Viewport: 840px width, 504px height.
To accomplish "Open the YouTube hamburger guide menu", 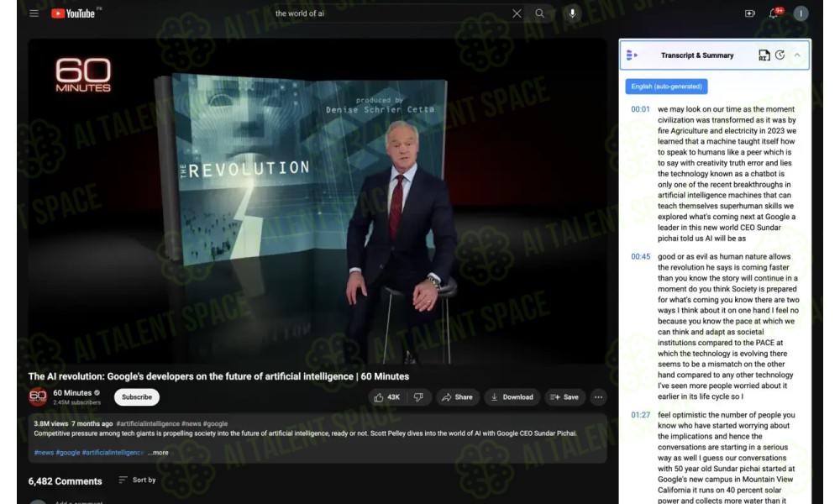I will 34,13.
